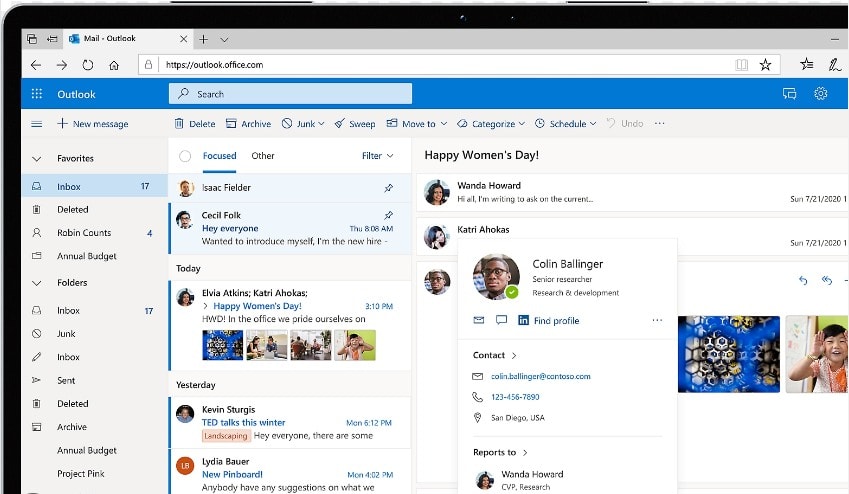Viewport: 849px width, 494px height.
Task: Open Junk dropdown
Action: [x=303, y=124]
